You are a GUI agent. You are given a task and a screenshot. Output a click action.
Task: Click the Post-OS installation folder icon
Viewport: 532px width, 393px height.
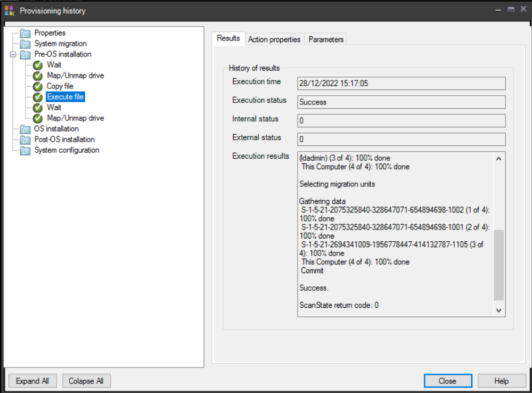[x=26, y=140]
